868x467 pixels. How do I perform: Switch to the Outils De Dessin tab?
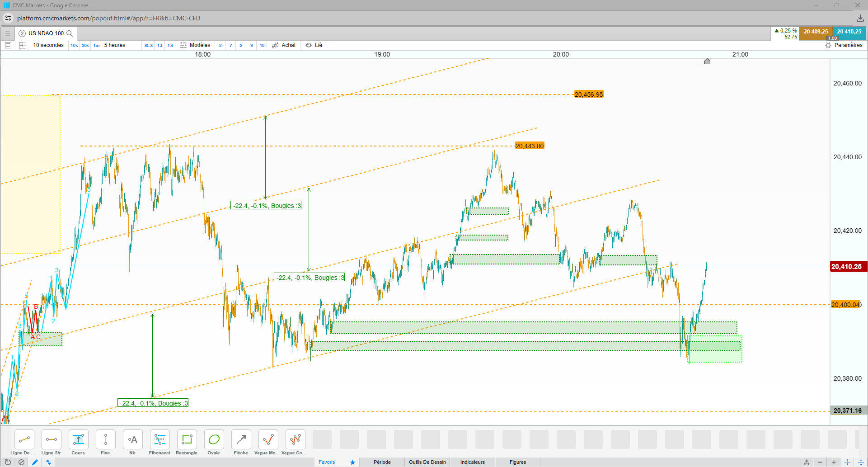427,462
